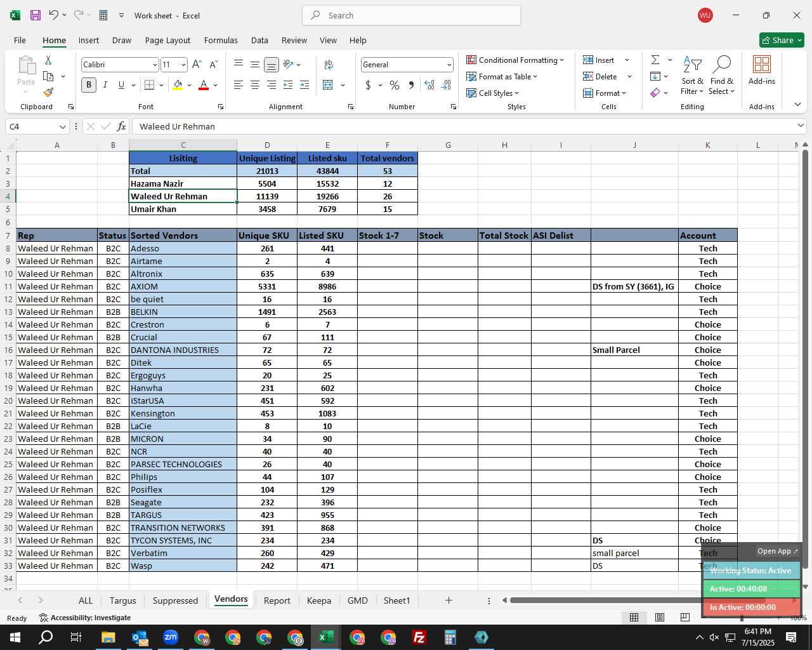Switch to Page Layout view icon

pyautogui.click(x=660, y=618)
